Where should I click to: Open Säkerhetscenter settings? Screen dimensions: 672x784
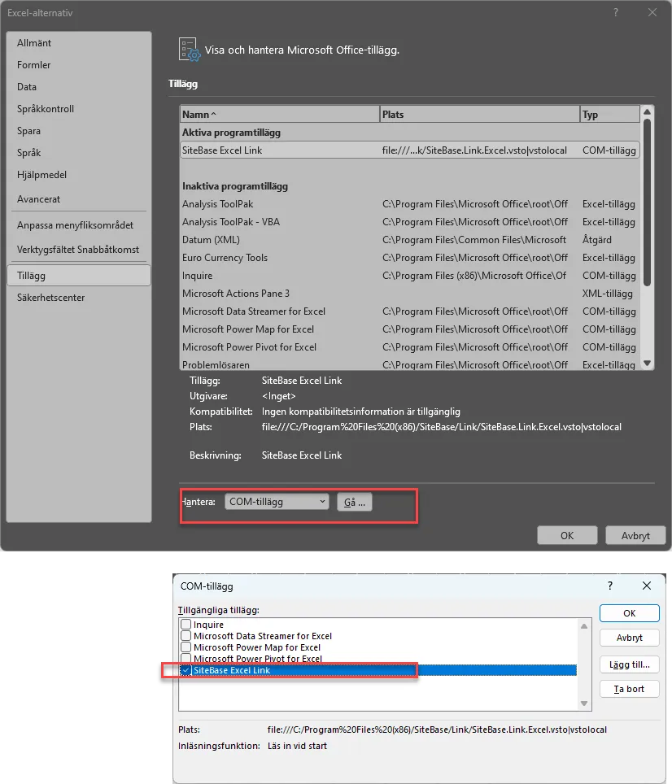(79, 298)
